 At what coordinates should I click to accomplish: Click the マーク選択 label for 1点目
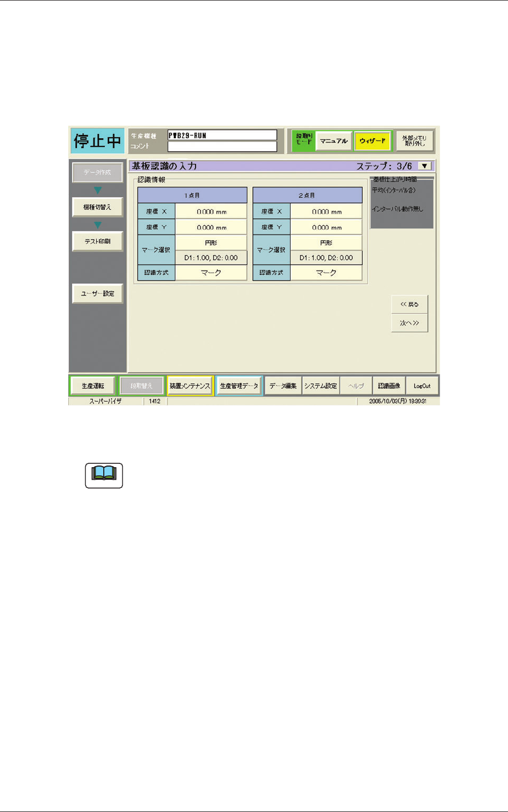pos(156,250)
